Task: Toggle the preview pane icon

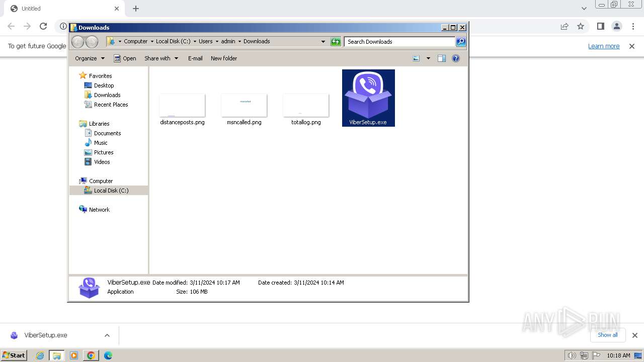Action: pos(442,58)
